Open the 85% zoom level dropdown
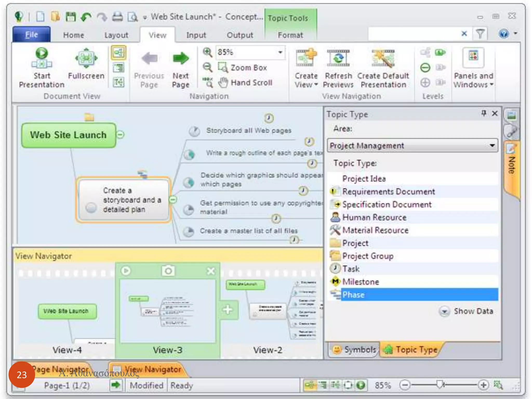This screenshot has width=532, height=399. click(280, 52)
